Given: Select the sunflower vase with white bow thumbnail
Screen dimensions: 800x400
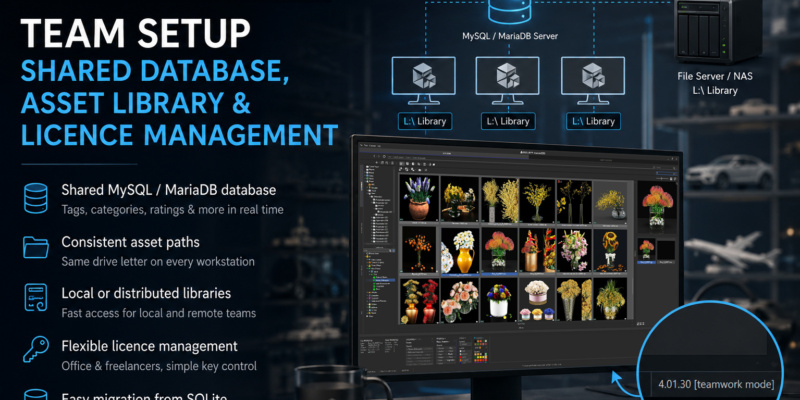Looking at the screenshot, I should [610, 251].
